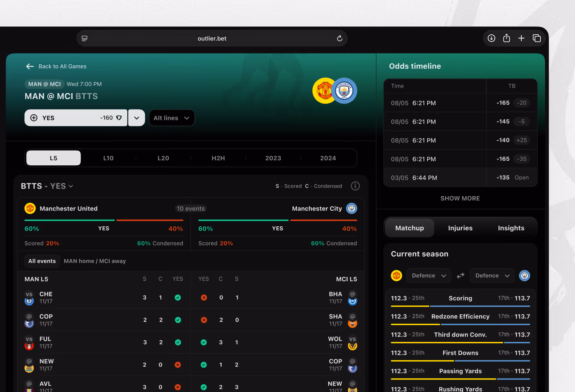Image resolution: width=575 pixels, height=392 pixels.
Task: Click the Manchester United logo in Current season
Action: (x=397, y=276)
